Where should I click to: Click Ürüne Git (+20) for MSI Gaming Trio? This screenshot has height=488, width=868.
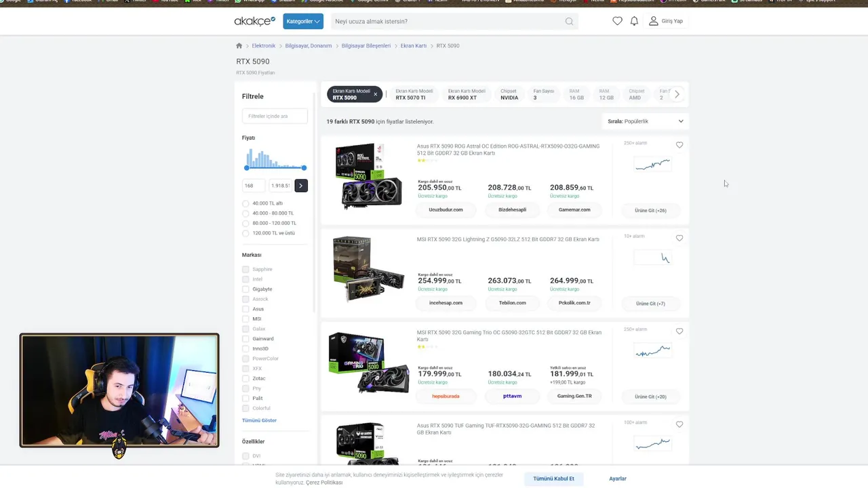click(650, 396)
